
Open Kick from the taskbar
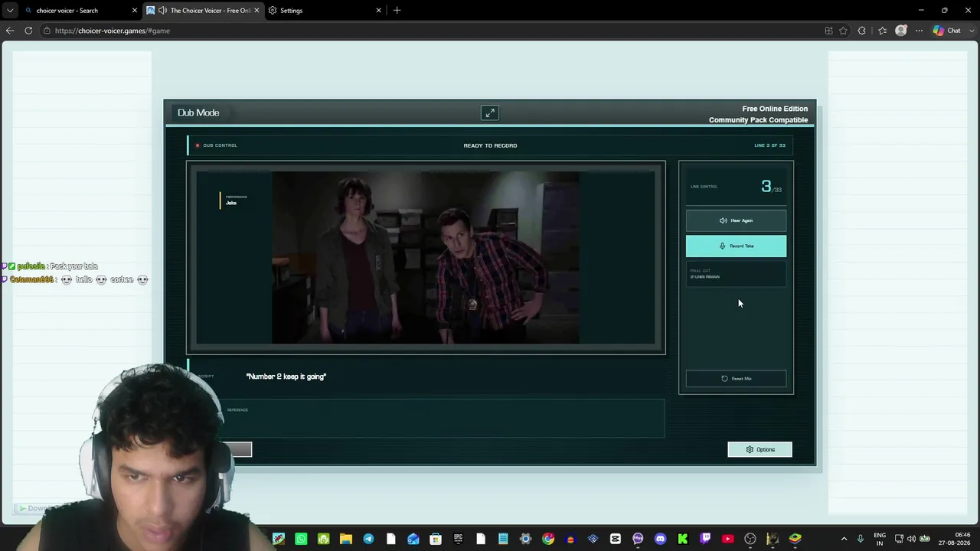(683, 539)
